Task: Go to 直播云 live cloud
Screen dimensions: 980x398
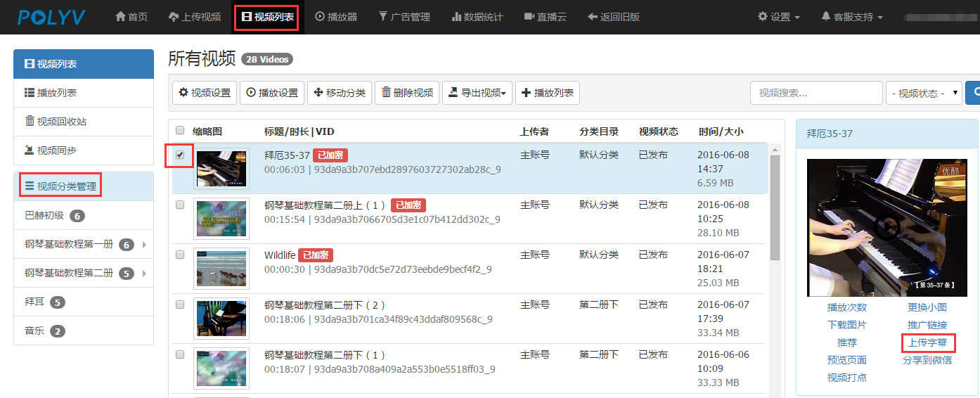Action: [546, 17]
